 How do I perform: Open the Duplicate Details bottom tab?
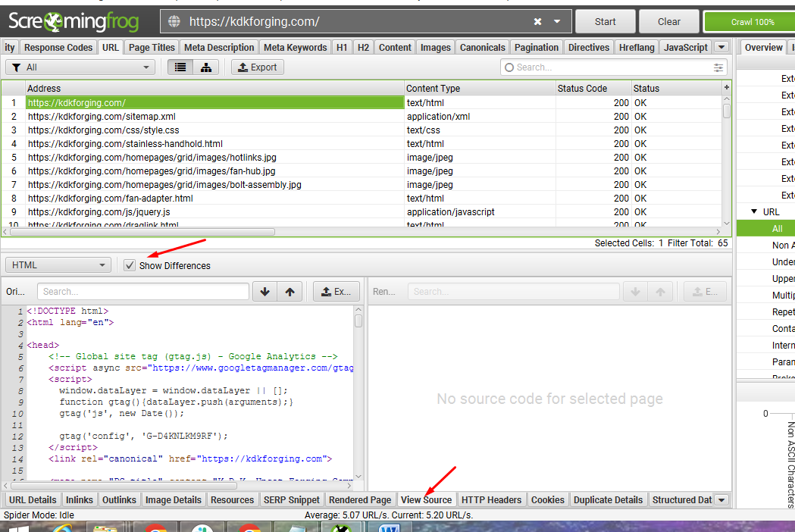(x=608, y=499)
